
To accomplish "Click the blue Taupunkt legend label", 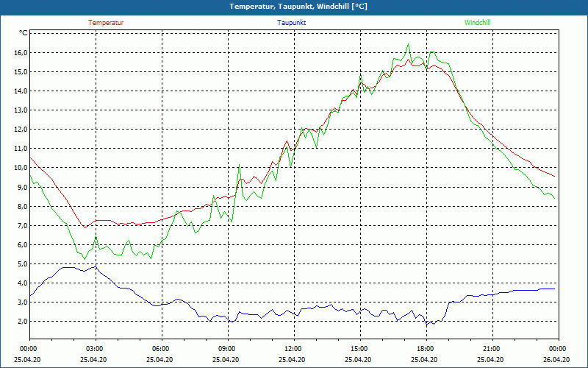I will [x=291, y=23].
